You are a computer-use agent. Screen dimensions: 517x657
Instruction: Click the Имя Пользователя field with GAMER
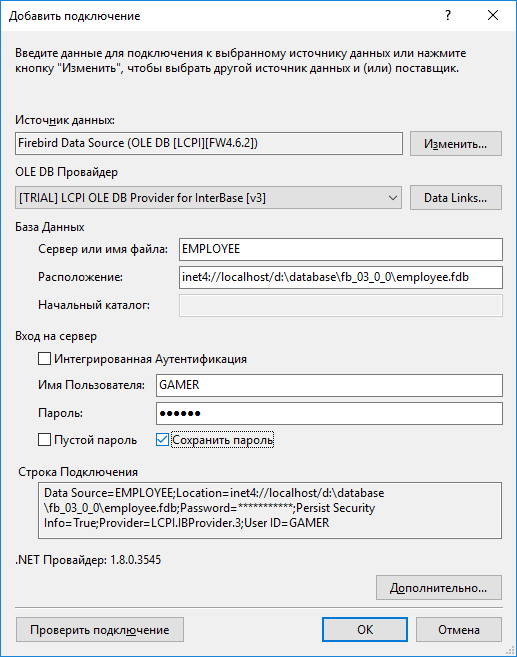(x=329, y=385)
